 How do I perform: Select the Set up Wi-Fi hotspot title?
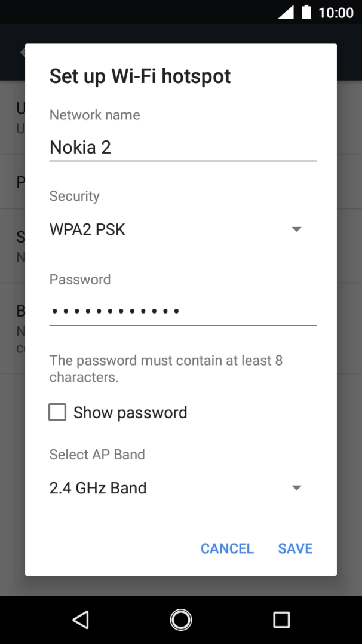(139, 76)
